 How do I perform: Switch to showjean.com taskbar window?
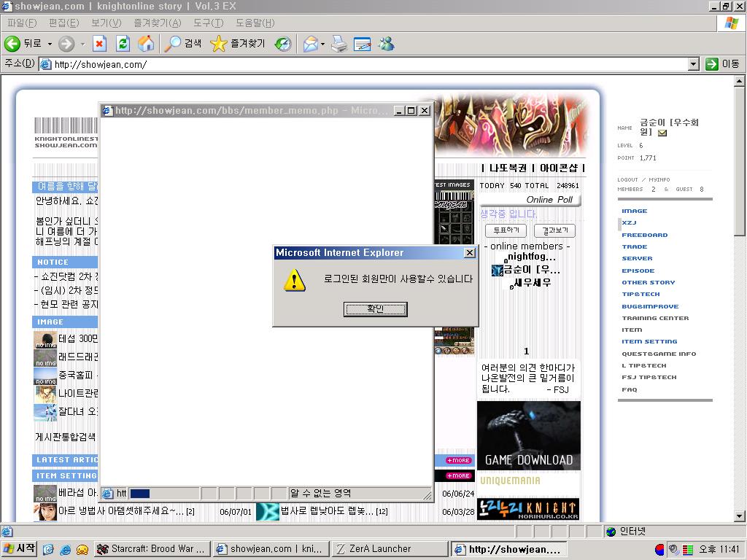pyautogui.click(x=271, y=549)
